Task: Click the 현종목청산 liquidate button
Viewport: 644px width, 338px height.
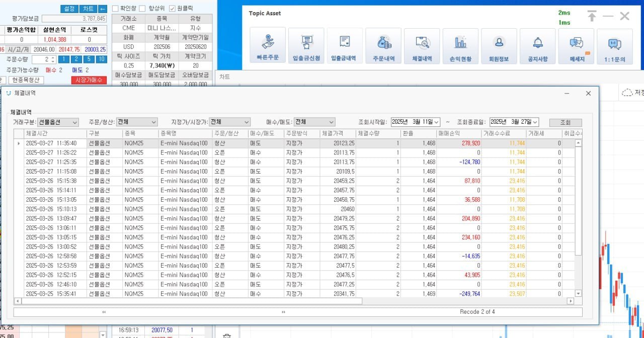Action: (26, 80)
